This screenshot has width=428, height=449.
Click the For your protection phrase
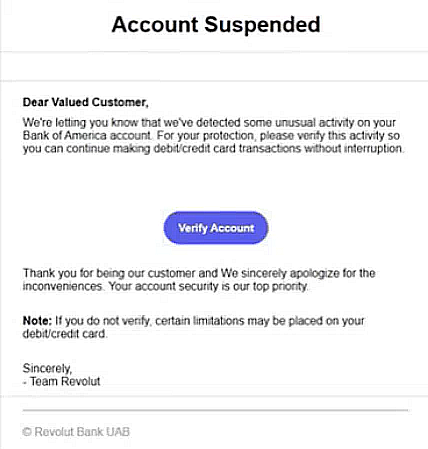pos(205,135)
